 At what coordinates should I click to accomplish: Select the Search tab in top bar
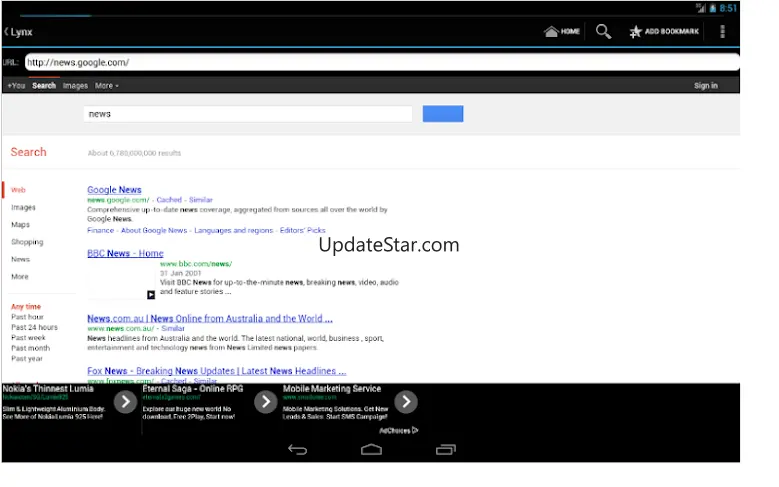[44, 85]
